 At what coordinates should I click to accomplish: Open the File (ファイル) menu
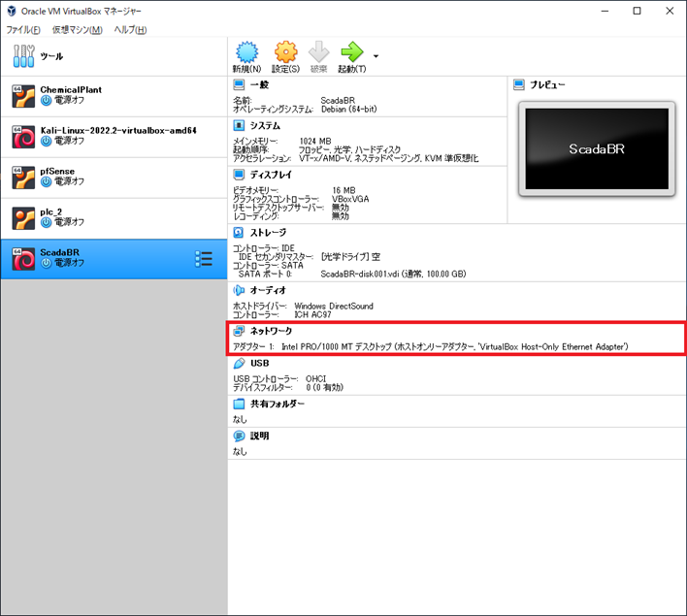[23, 30]
